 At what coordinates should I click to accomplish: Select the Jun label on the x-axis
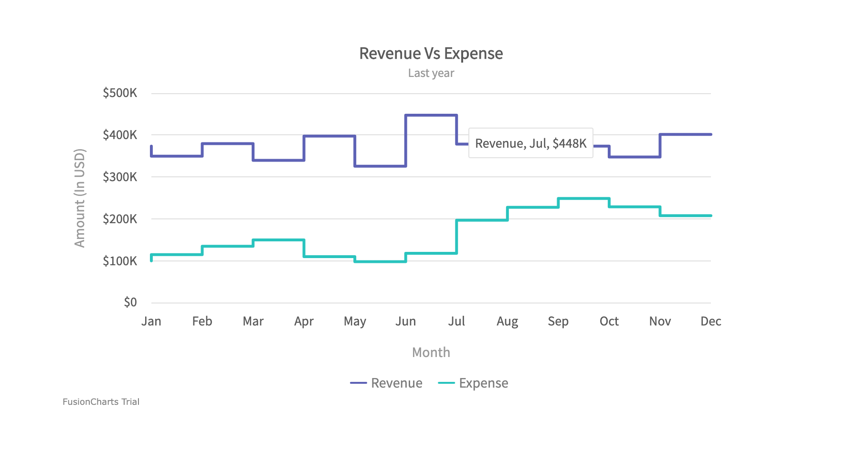[405, 321]
